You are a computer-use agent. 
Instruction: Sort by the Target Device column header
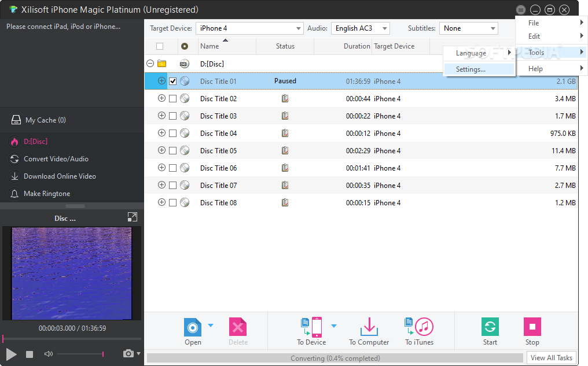tap(400, 46)
